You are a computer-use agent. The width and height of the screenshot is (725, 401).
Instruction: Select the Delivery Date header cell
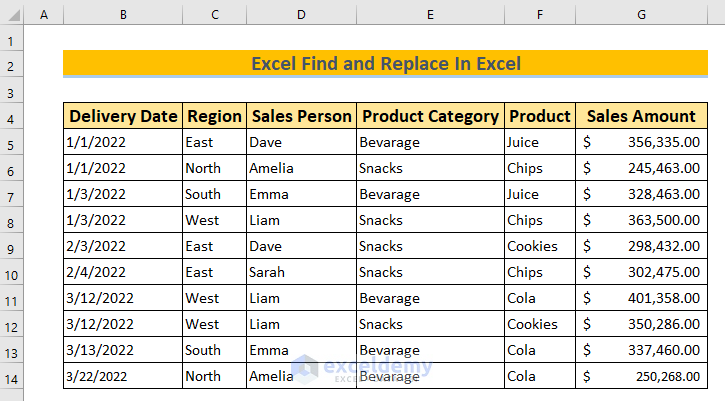coord(123,116)
